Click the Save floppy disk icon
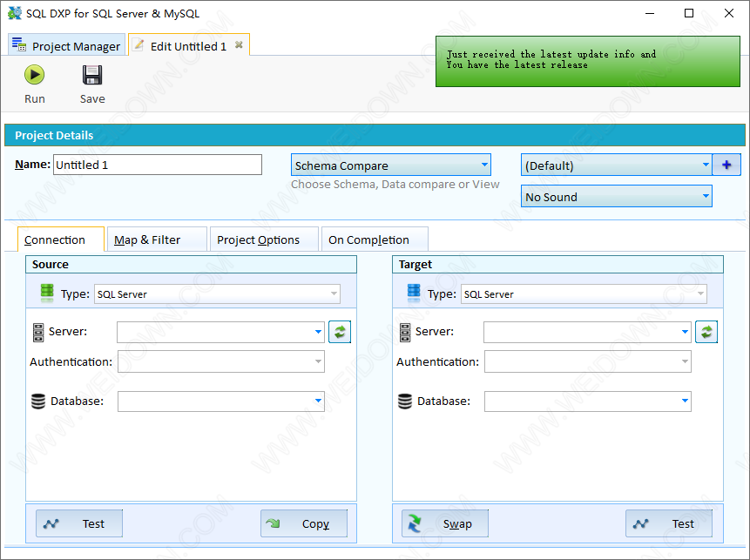Viewport: 750px width, 560px height. click(92, 75)
